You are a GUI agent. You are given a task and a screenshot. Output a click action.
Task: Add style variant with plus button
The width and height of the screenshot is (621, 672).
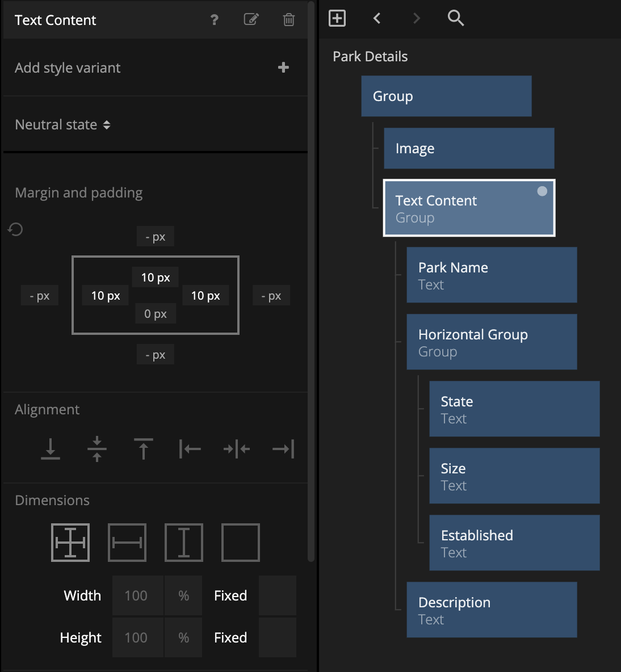click(283, 68)
